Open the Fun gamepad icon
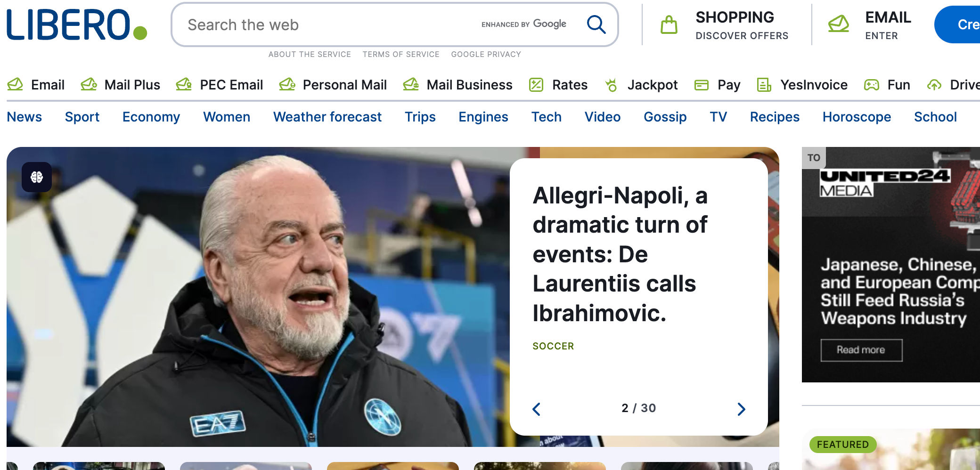980x470 pixels. (871, 85)
